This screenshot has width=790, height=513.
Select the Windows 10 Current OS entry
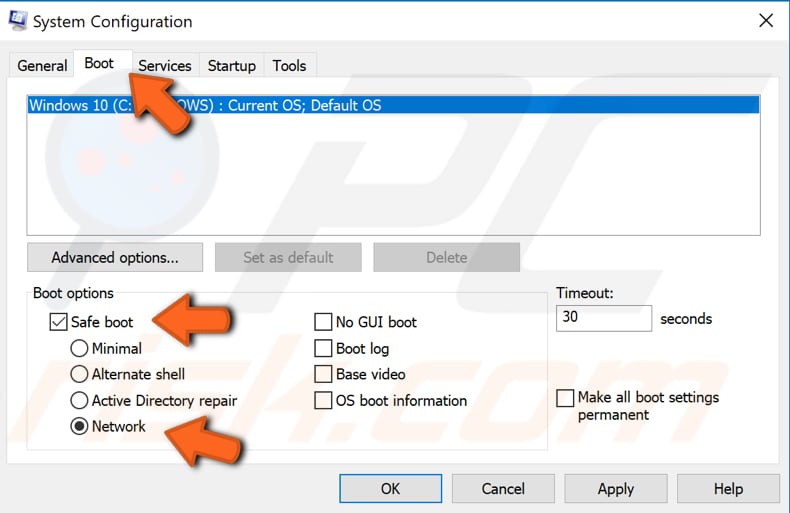pyautogui.click(x=393, y=105)
